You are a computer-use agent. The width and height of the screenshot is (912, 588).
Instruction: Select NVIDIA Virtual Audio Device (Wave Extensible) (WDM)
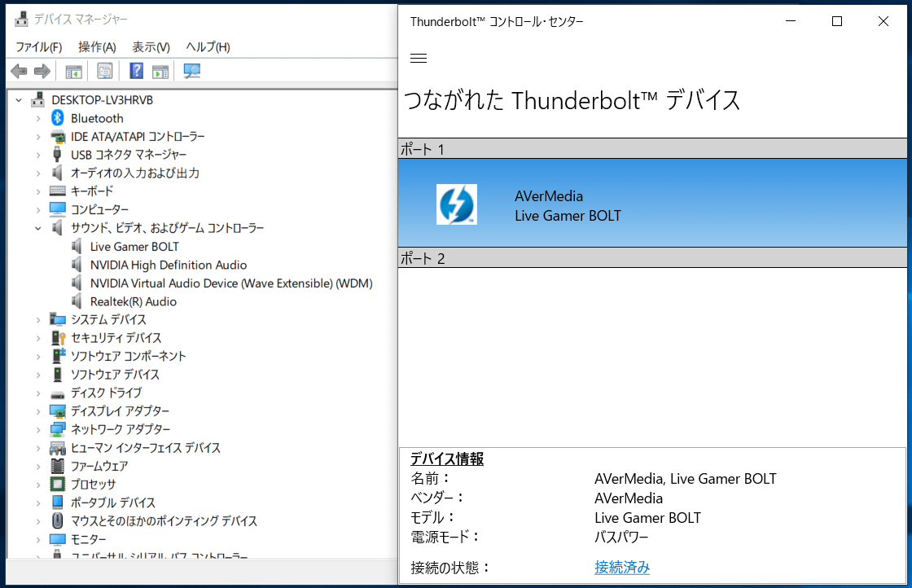pos(231,283)
